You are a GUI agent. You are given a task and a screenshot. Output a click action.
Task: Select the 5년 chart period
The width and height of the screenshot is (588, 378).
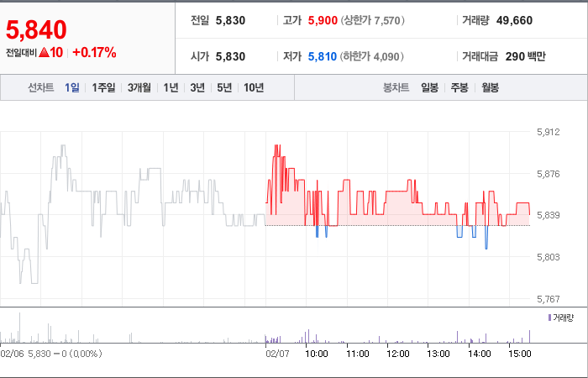tap(224, 87)
